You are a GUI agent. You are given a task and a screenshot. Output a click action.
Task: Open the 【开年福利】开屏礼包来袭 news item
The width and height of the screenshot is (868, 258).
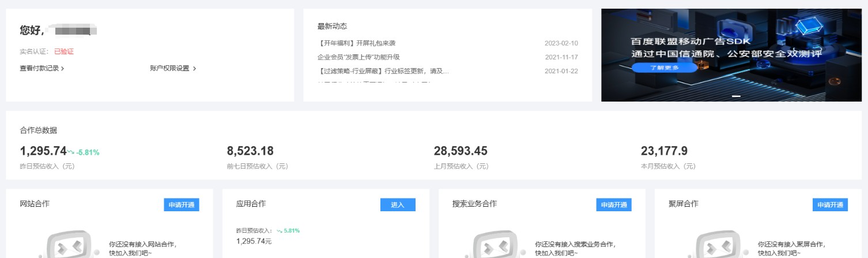coord(356,43)
